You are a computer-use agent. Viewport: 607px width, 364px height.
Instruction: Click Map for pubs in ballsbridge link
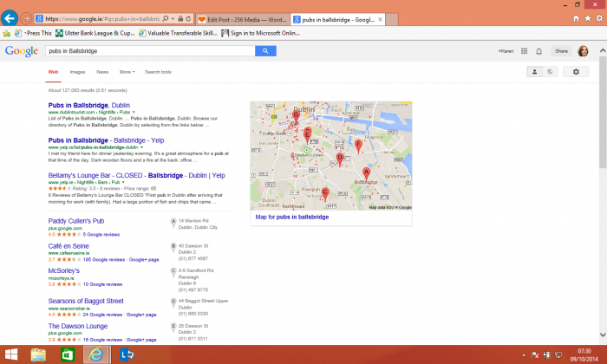click(x=292, y=217)
